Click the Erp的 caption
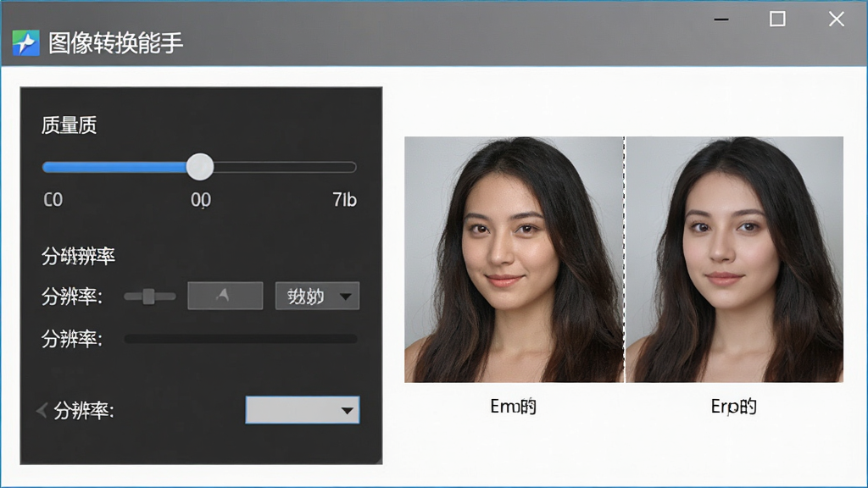This screenshot has height=488, width=868. pyautogui.click(x=733, y=407)
